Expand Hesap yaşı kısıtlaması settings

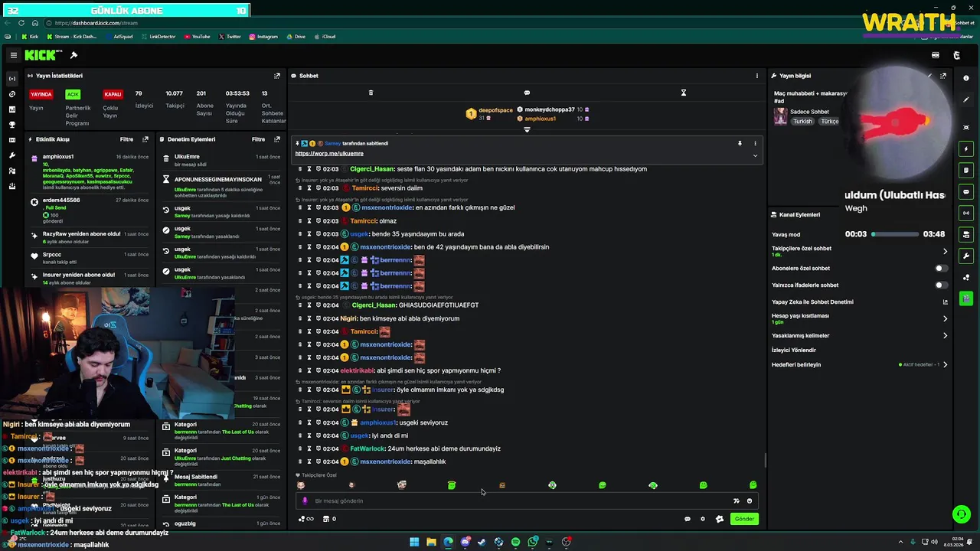945,318
